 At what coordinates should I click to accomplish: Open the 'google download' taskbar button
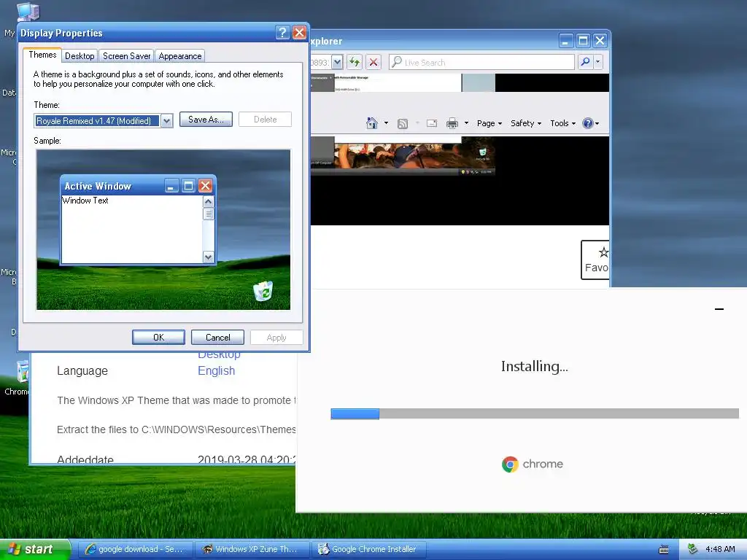(x=135, y=549)
